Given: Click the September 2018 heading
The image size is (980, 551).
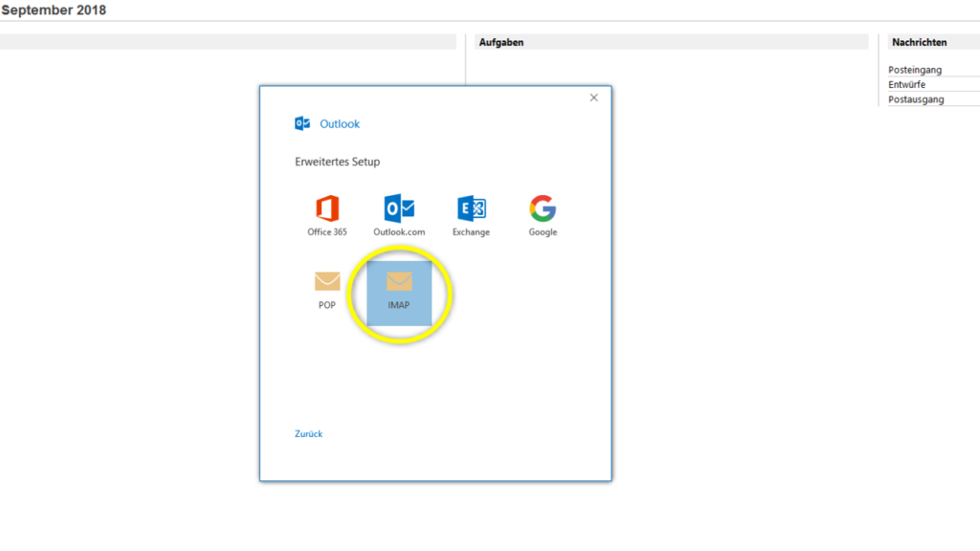Looking at the screenshot, I should pyautogui.click(x=53, y=10).
